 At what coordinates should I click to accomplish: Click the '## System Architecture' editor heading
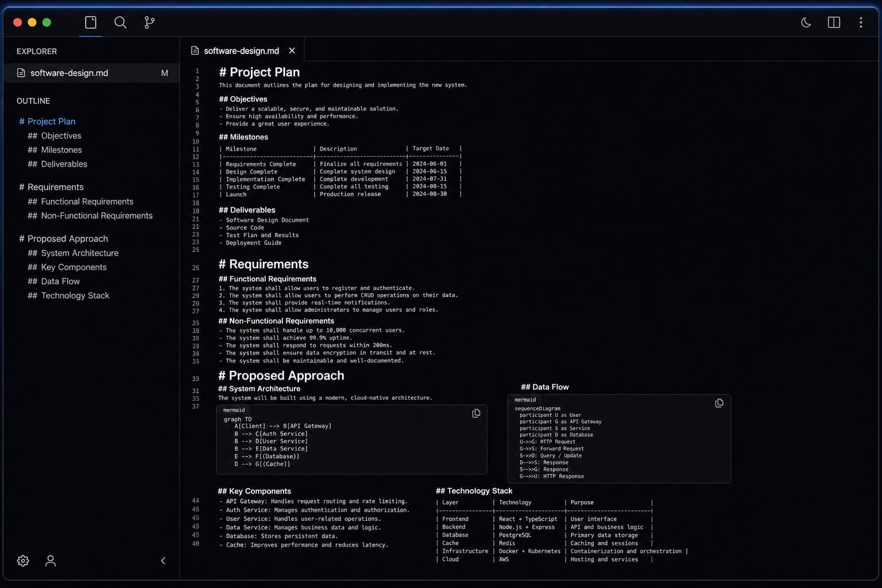[x=259, y=389]
